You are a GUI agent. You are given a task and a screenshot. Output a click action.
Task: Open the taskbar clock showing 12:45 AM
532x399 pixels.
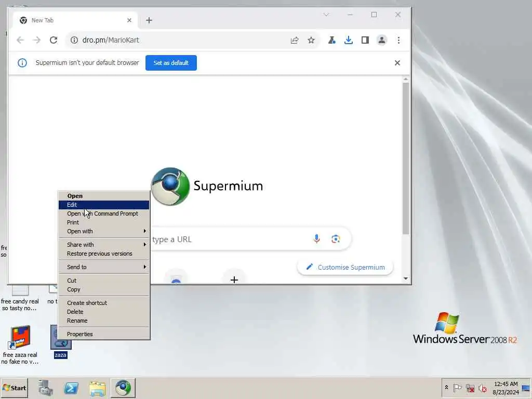506,388
